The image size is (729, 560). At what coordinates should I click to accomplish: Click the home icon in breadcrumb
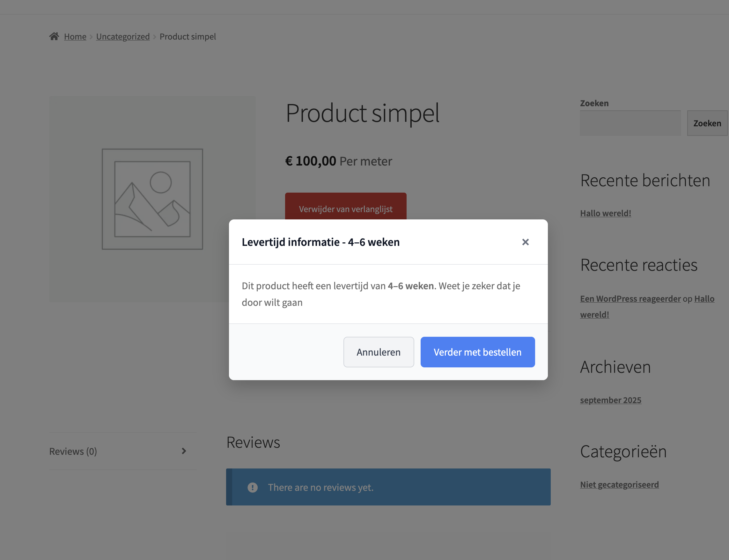(x=54, y=36)
